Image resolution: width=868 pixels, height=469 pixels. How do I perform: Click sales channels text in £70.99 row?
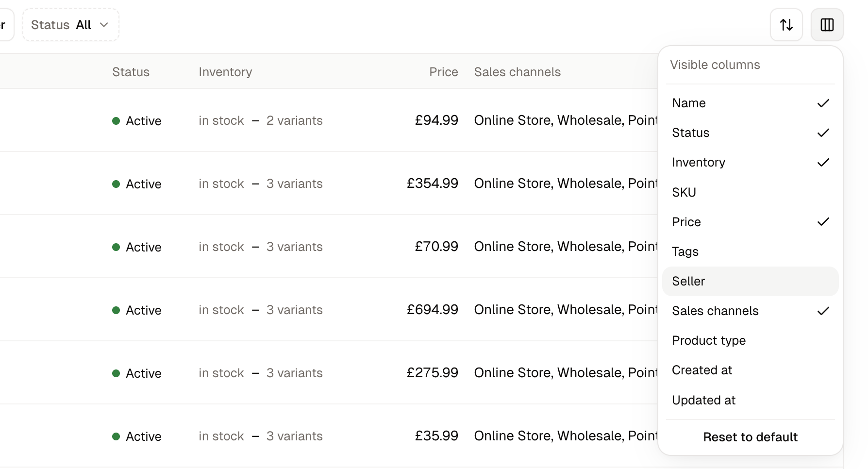pos(566,246)
